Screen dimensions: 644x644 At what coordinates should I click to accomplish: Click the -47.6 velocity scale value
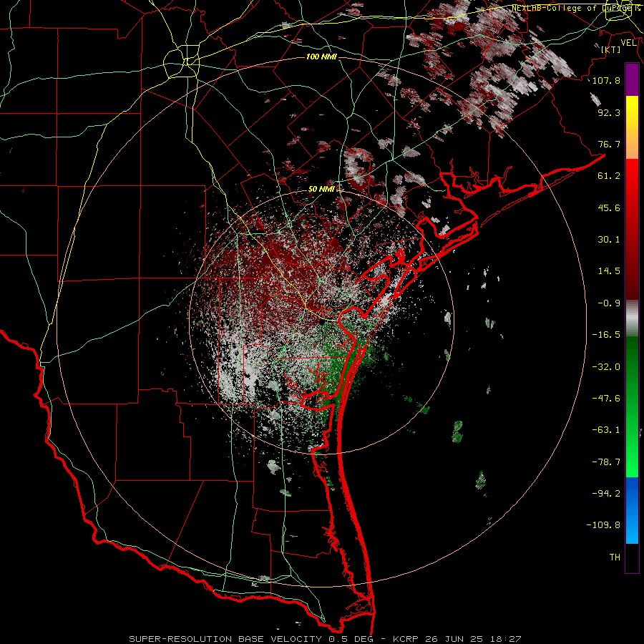[x=606, y=399]
